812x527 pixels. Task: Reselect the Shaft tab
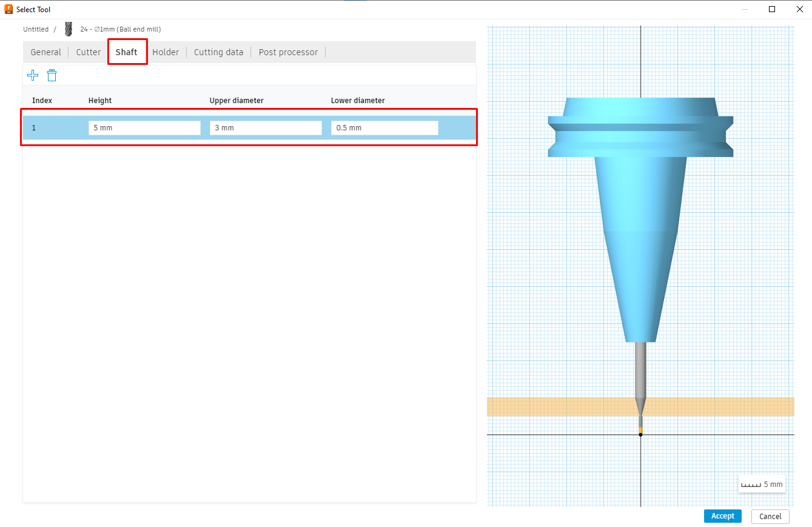click(x=127, y=52)
